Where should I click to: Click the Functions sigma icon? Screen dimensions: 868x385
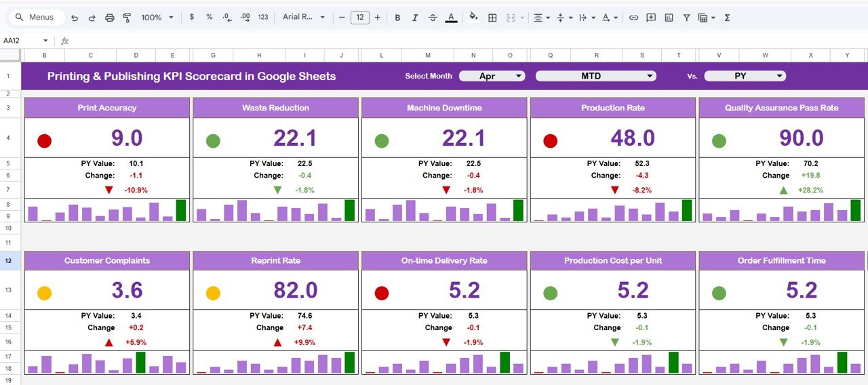(727, 18)
